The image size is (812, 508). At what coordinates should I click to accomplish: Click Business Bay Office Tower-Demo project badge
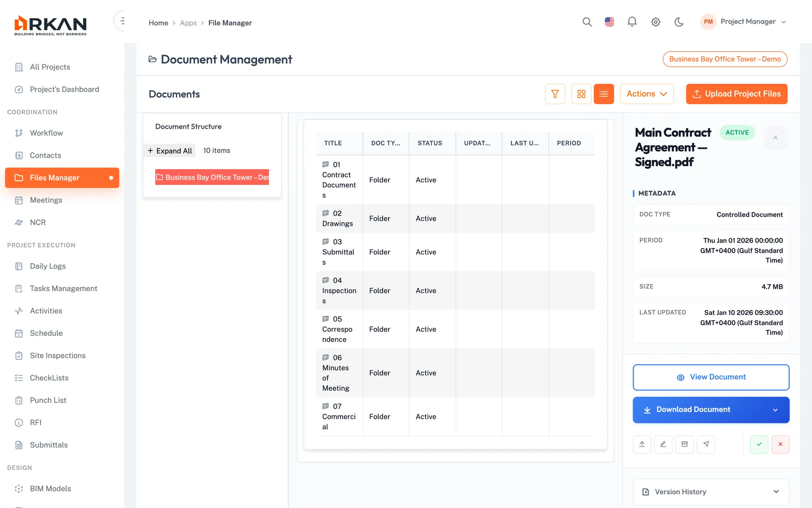point(725,59)
